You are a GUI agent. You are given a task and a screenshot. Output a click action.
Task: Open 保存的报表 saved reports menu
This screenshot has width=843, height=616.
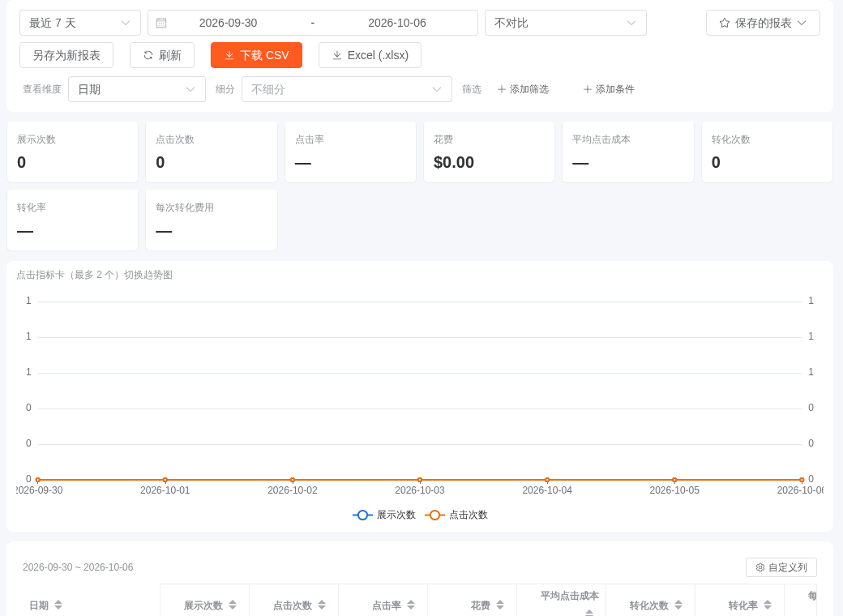(763, 24)
